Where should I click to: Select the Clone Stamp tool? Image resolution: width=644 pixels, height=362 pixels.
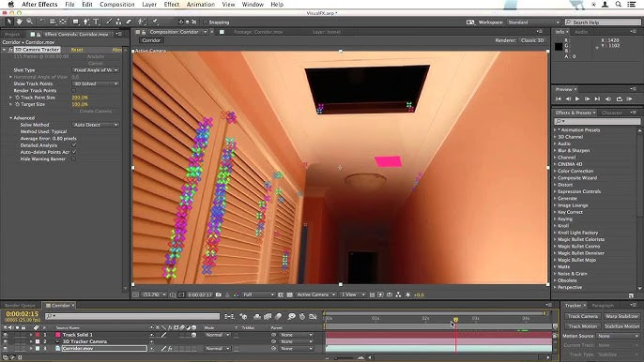point(118,22)
